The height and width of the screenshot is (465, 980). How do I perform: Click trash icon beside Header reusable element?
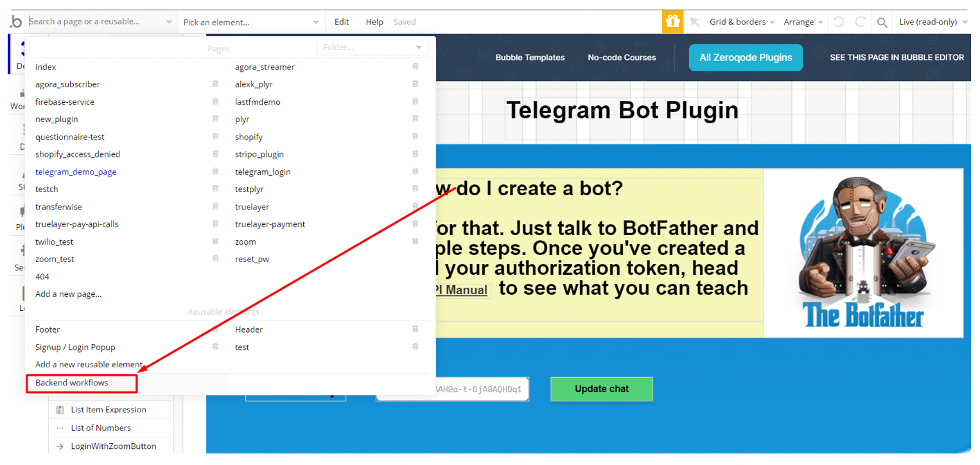pos(415,329)
